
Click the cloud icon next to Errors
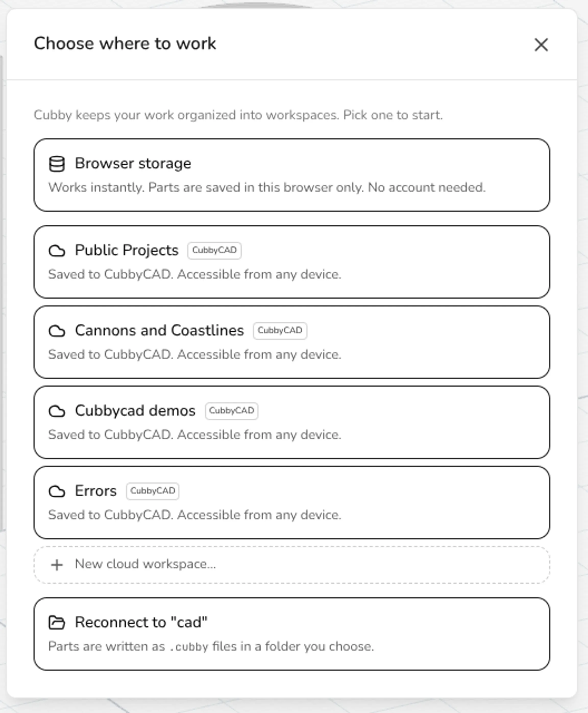click(57, 491)
